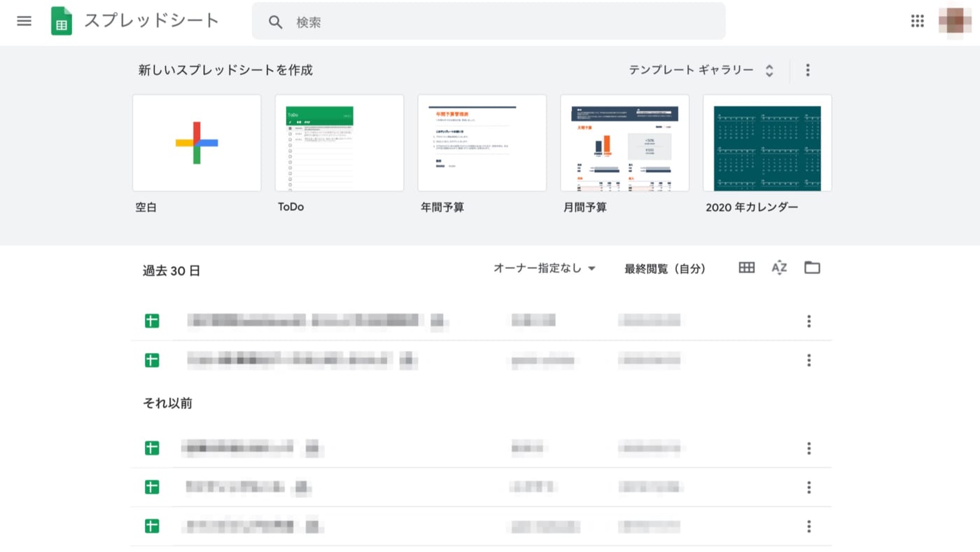Click the 過去 30 日 section heading
Screen dimensions: 980x552
(171, 271)
